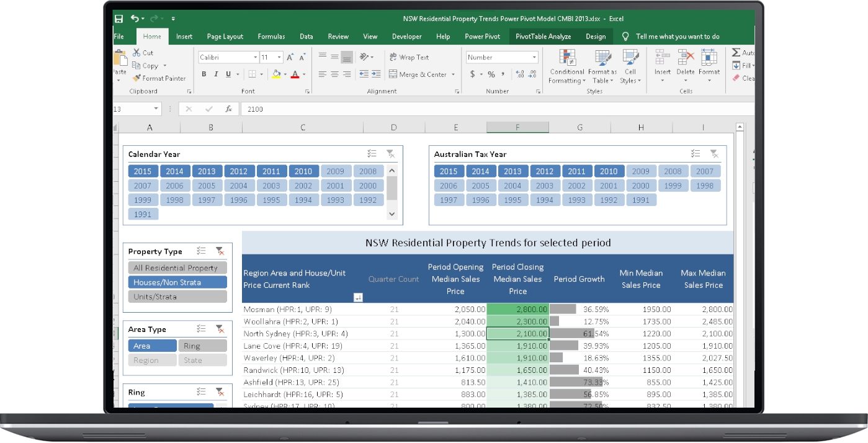Image resolution: width=868 pixels, height=443 pixels.
Task: Click the AutoSum sigma icon
Action: click(x=736, y=53)
